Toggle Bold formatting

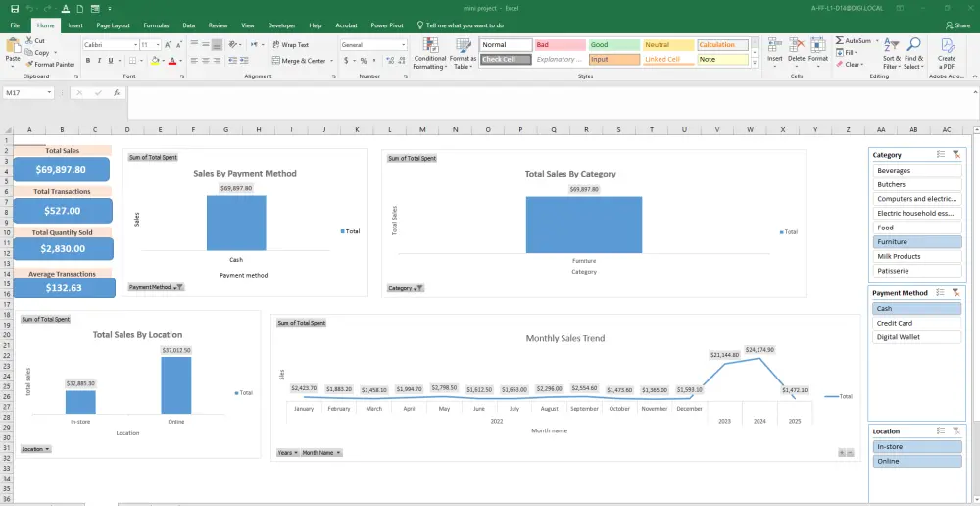point(88,61)
